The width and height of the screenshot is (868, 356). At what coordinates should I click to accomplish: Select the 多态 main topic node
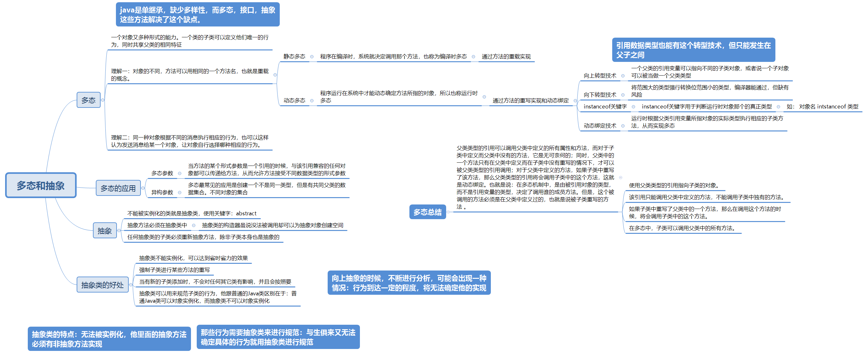point(88,100)
